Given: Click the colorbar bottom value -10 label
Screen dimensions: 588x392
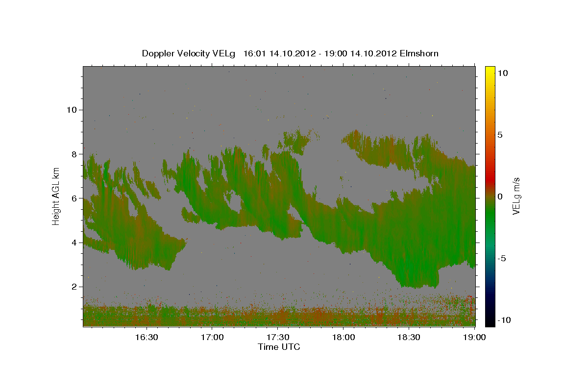Looking at the screenshot, I should click(504, 320).
